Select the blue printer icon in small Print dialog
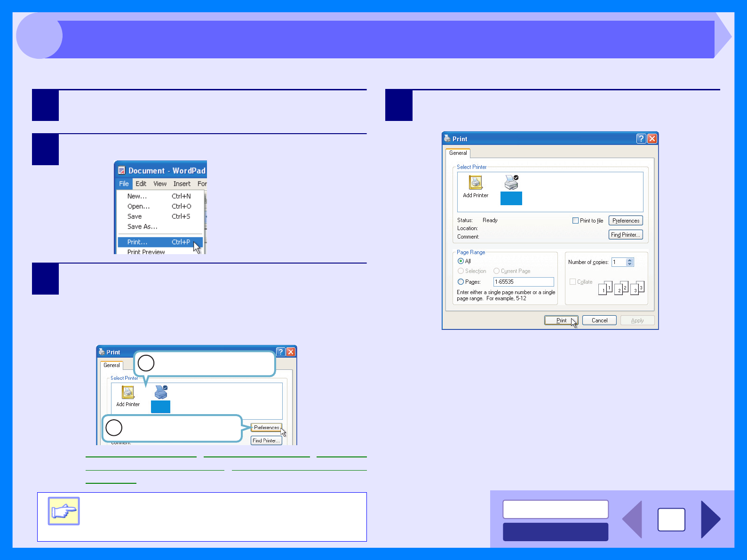This screenshot has width=747, height=560. pyautogui.click(x=161, y=392)
